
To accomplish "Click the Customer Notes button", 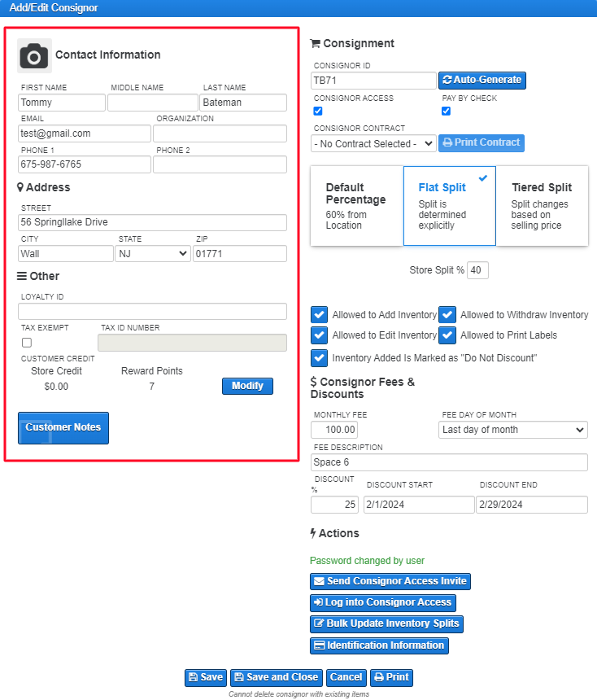I will pyautogui.click(x=63, y=427).
